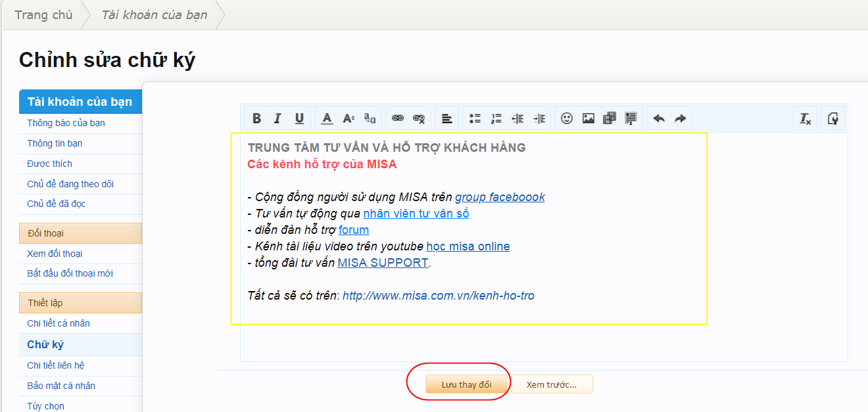Open the font family option
868x412 pixels.
[x=370, y=118]
